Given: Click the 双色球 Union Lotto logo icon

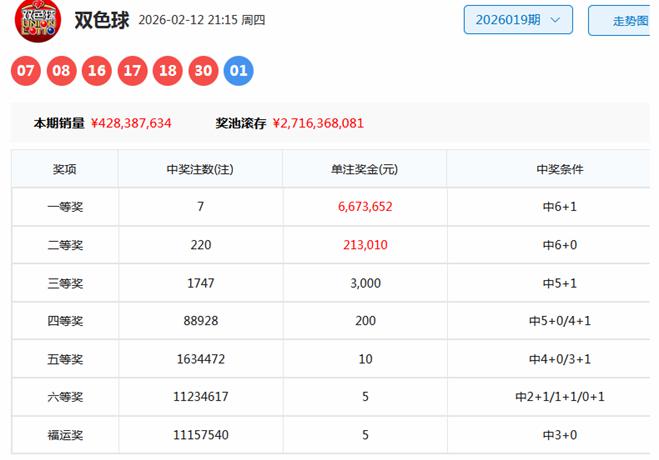Looking at the screenshot, I should point(37,18).
